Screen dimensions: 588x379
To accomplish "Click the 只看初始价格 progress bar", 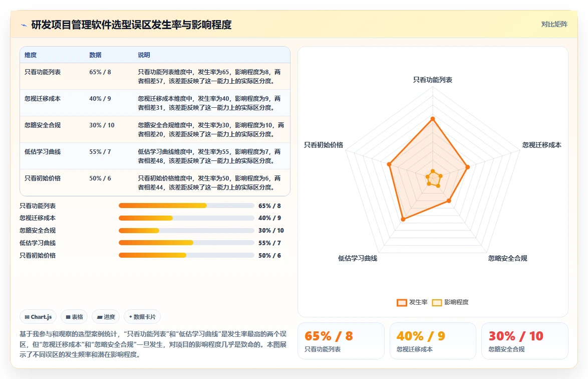I will point(186,255).
